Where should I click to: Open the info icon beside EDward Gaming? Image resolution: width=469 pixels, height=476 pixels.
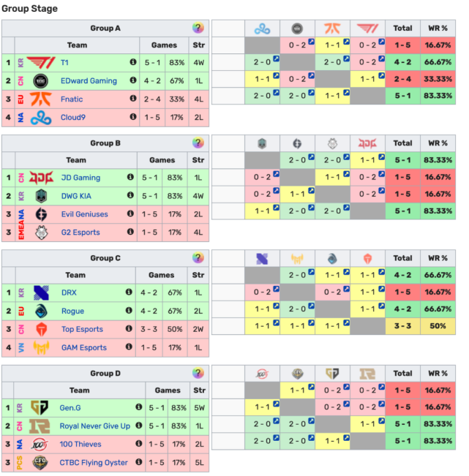133,80
